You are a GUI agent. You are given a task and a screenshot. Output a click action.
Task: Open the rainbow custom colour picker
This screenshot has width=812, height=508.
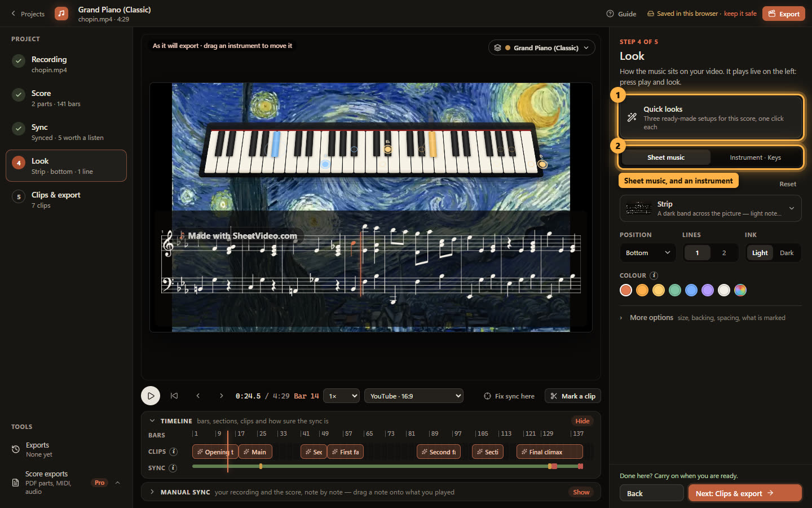[740, 290]
